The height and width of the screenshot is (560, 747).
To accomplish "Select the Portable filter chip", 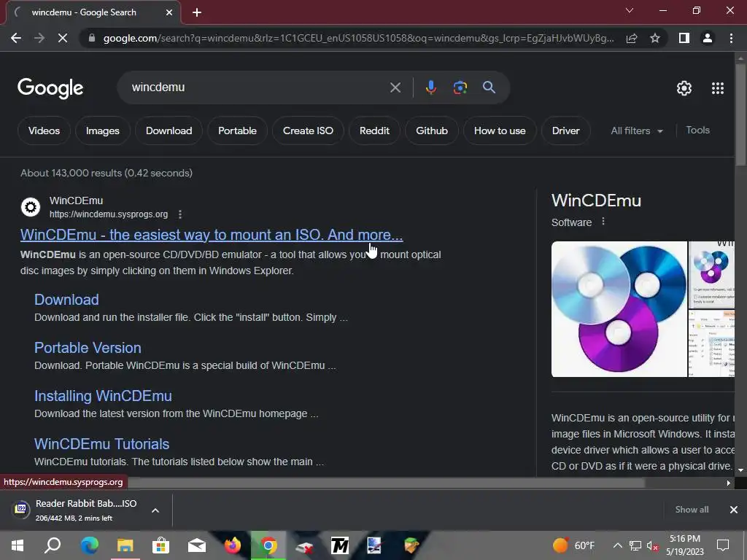I will [237, 131].
